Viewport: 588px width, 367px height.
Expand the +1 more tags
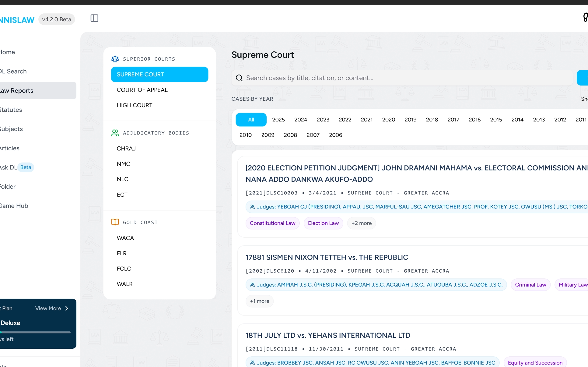[259, 301]
